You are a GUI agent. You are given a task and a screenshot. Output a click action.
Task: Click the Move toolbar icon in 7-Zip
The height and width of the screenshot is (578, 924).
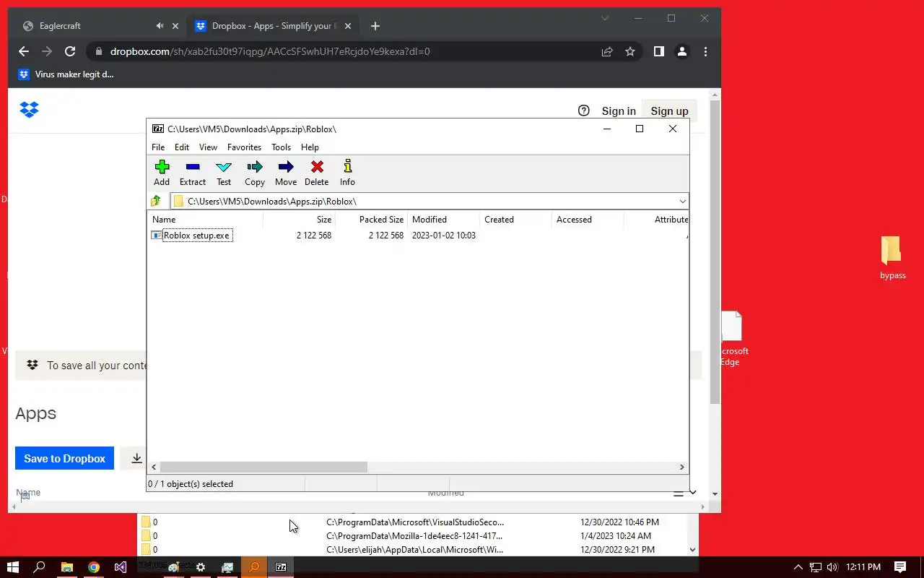tap(286, 173)
